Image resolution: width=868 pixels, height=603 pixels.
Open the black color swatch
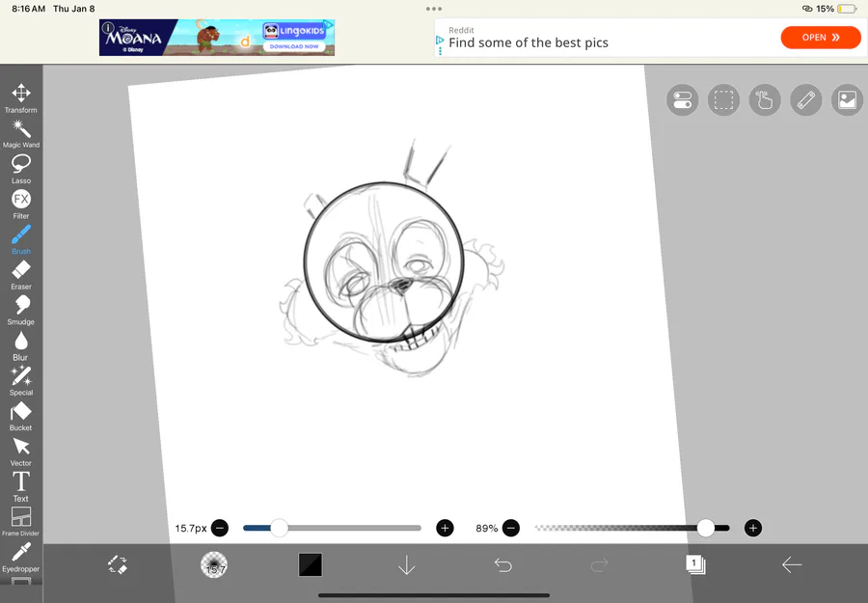(x=311, y=564)
